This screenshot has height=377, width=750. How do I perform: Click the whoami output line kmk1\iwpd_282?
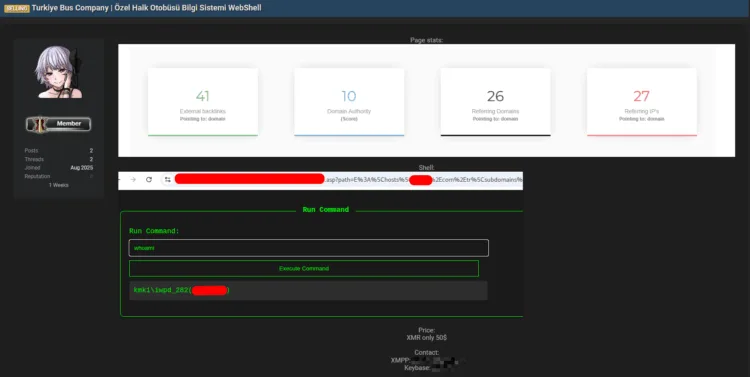coord(182,290)
